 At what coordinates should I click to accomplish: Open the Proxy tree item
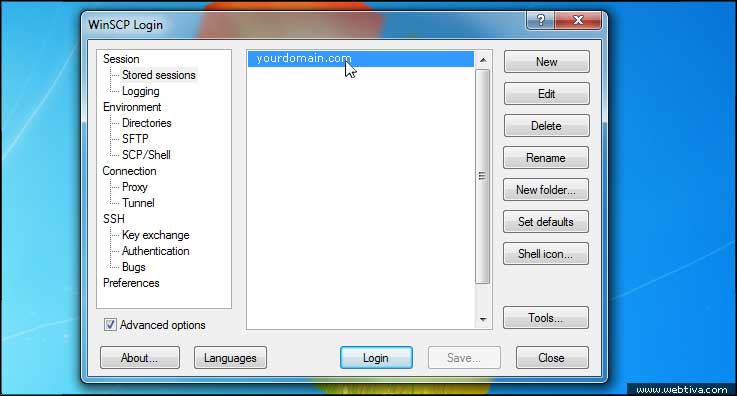point(135,186)
